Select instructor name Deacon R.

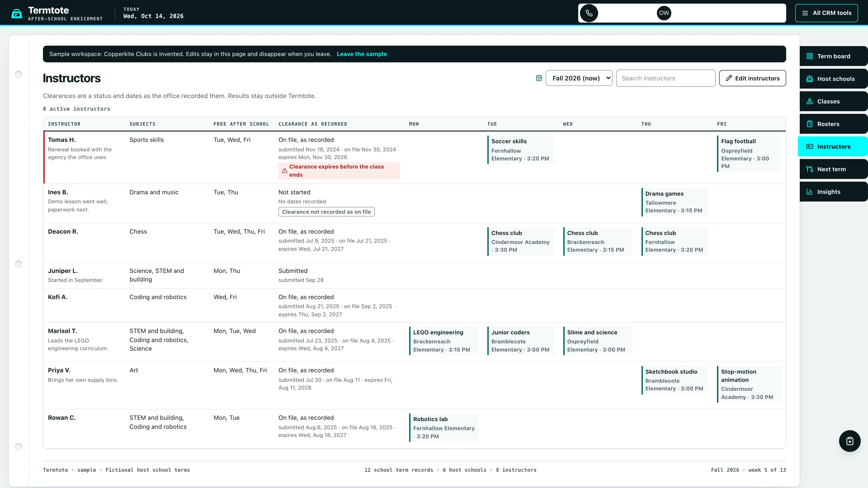point(63,232)
